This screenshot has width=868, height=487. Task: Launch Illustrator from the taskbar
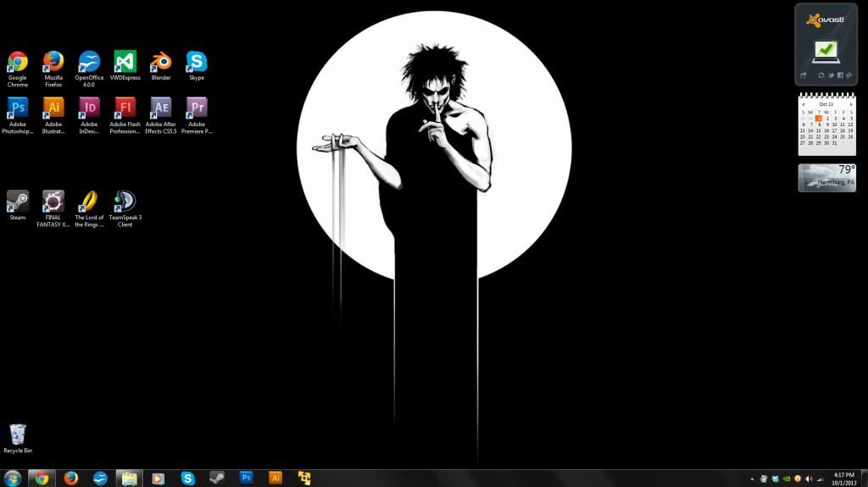pos(275,478)
